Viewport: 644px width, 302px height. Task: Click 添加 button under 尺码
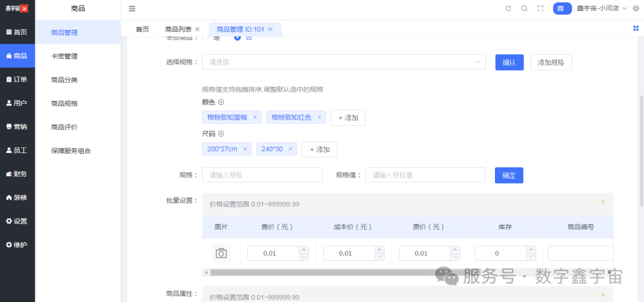tap(320, 150)
